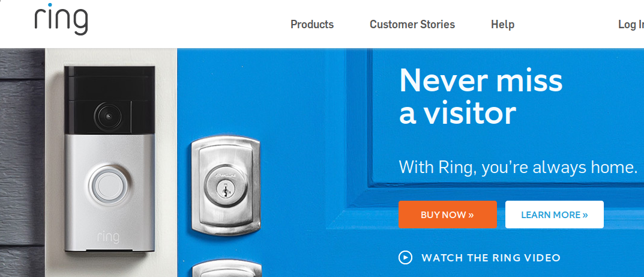Click the "Never miss a visitor" headline
644x277 pixels.
pyautogui.click(x=481, y=96)
